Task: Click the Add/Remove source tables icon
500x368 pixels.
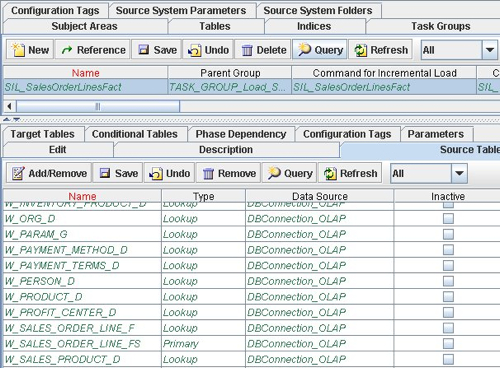Action: point(18,173)
